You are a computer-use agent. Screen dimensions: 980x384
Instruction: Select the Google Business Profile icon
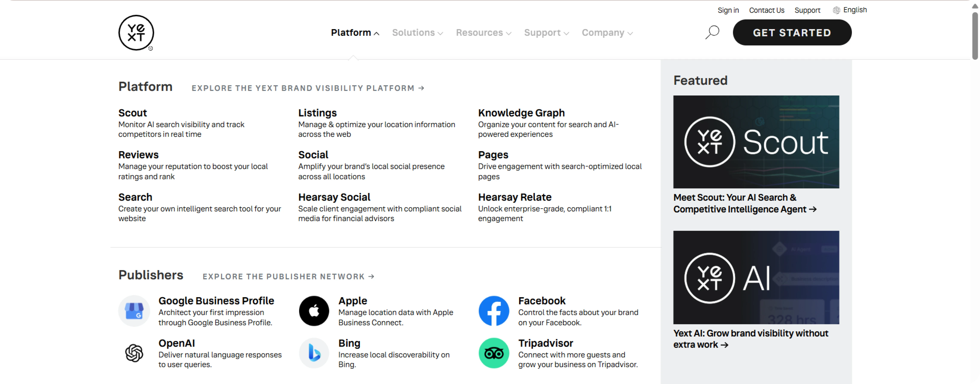tap(134, 311)
